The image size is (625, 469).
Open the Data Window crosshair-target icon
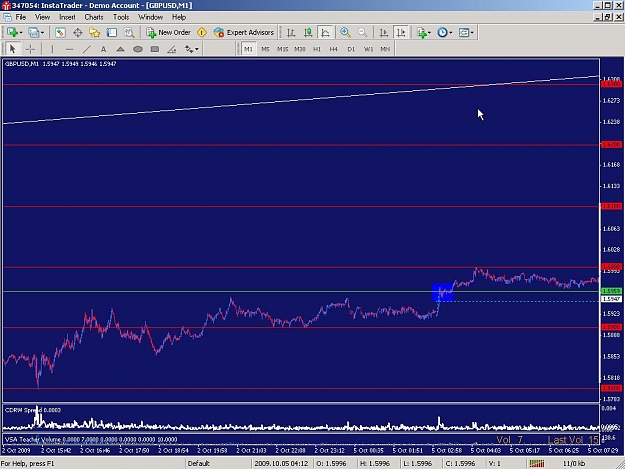(78, 32)
